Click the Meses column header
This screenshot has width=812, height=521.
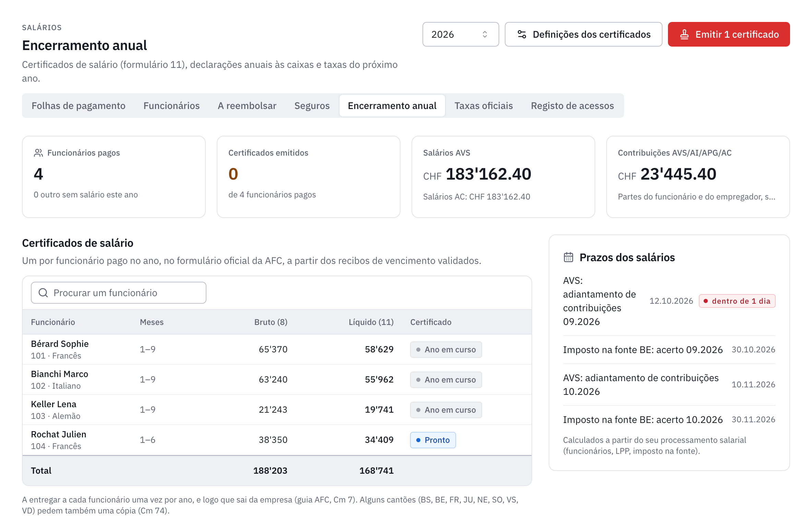click(x=152, y=322)
